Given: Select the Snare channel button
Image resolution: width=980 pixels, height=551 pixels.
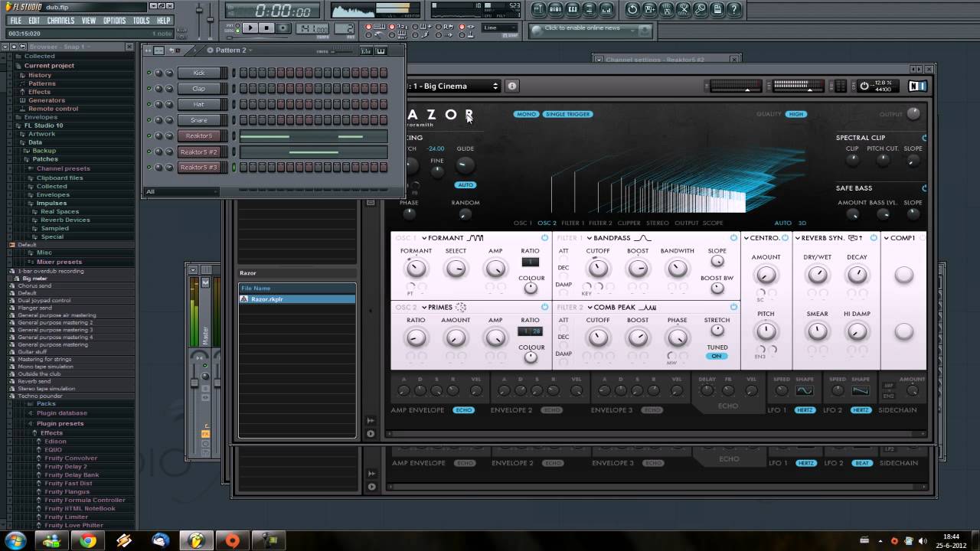Looking at the screenshot, I should [199, 120].
